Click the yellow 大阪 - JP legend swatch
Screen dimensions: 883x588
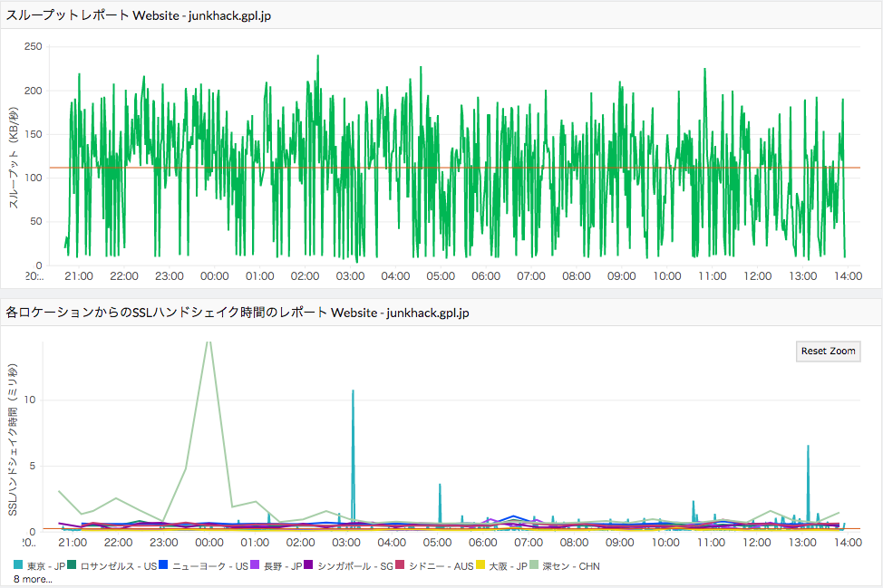click(481, 566)
